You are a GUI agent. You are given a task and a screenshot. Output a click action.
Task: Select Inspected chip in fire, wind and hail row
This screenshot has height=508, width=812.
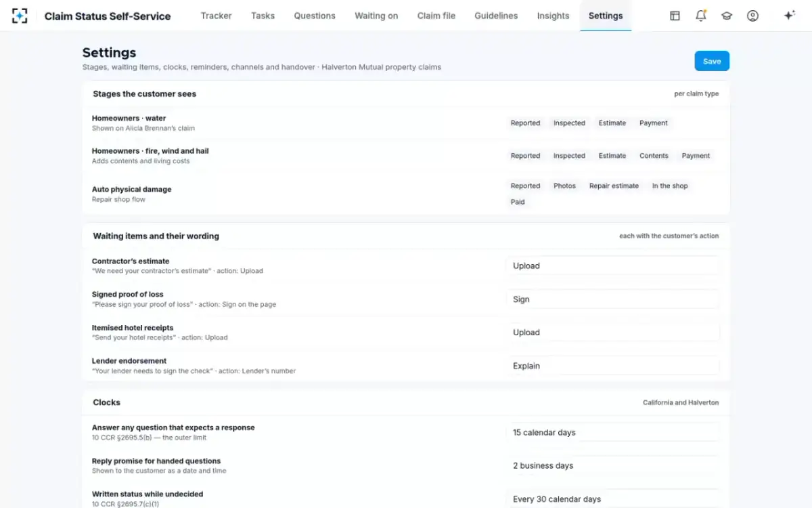569,156
